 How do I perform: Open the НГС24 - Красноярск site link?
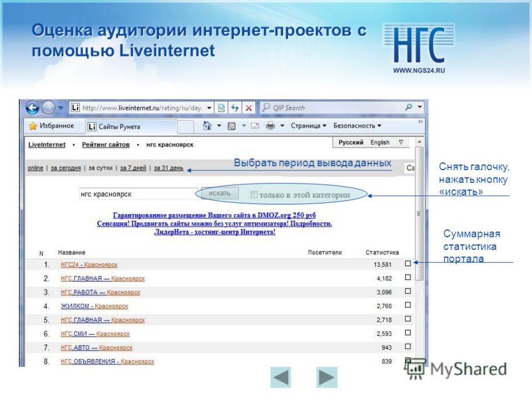coord(89,265)
